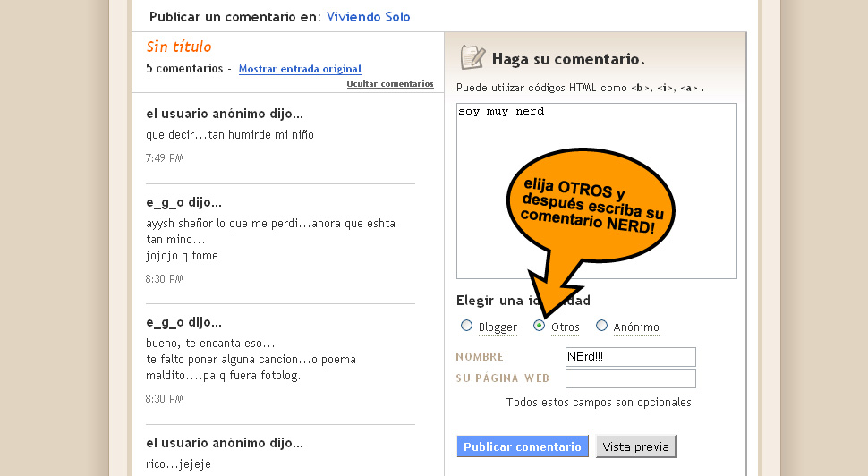868x476 pixels.
Task: Hide comments with Ocultar comentarios
Action: (390, 83)
